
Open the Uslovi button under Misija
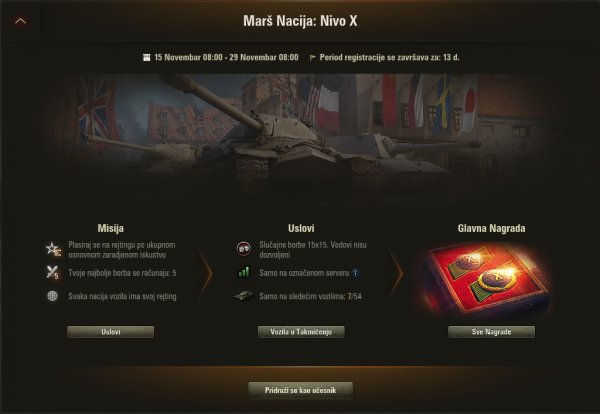(111, 332)
